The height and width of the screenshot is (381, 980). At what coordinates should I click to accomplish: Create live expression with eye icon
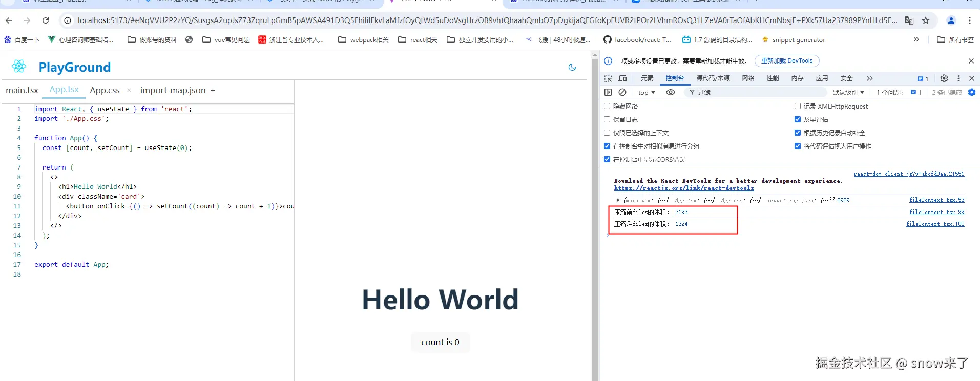tap(670, 92)
